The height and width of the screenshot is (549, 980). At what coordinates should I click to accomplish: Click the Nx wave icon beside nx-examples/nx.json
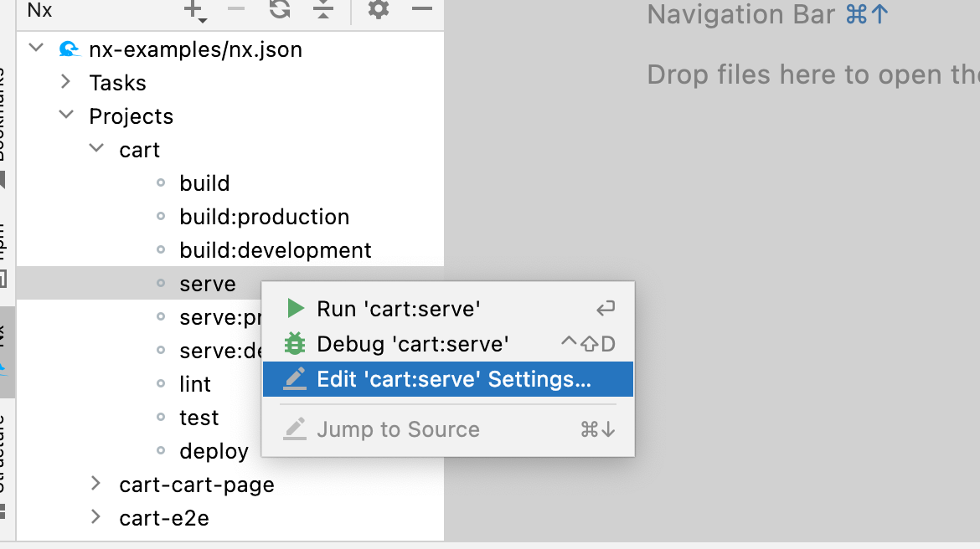point(69,48)
